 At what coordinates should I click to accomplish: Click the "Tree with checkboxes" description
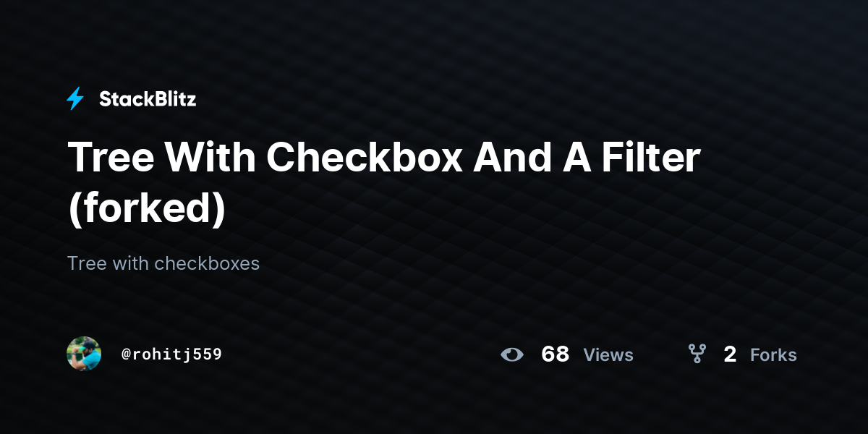pos(163,263)
